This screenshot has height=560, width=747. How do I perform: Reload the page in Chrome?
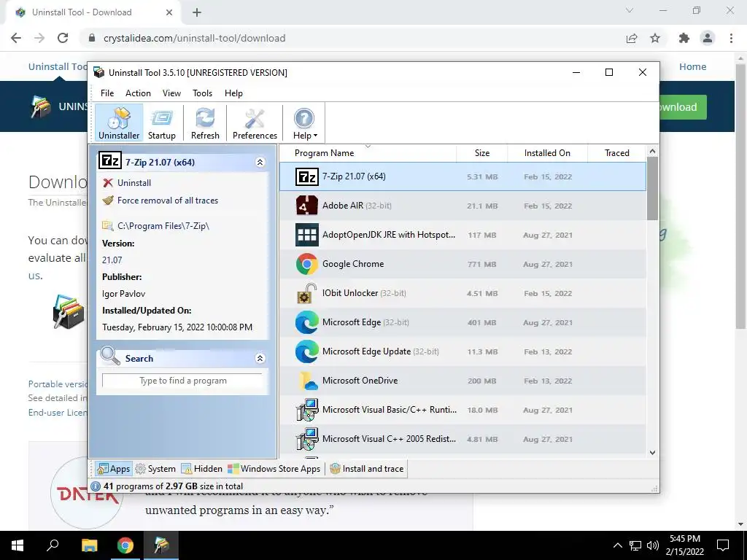(x=63, y=38)
